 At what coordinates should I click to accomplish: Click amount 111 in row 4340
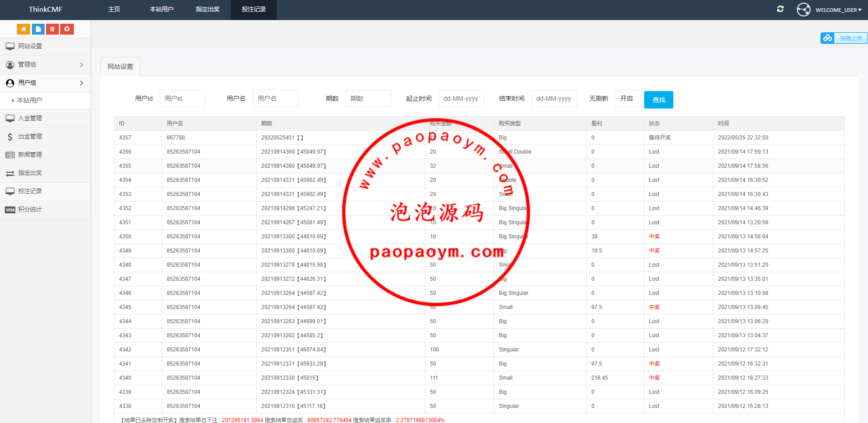point(434,378)
